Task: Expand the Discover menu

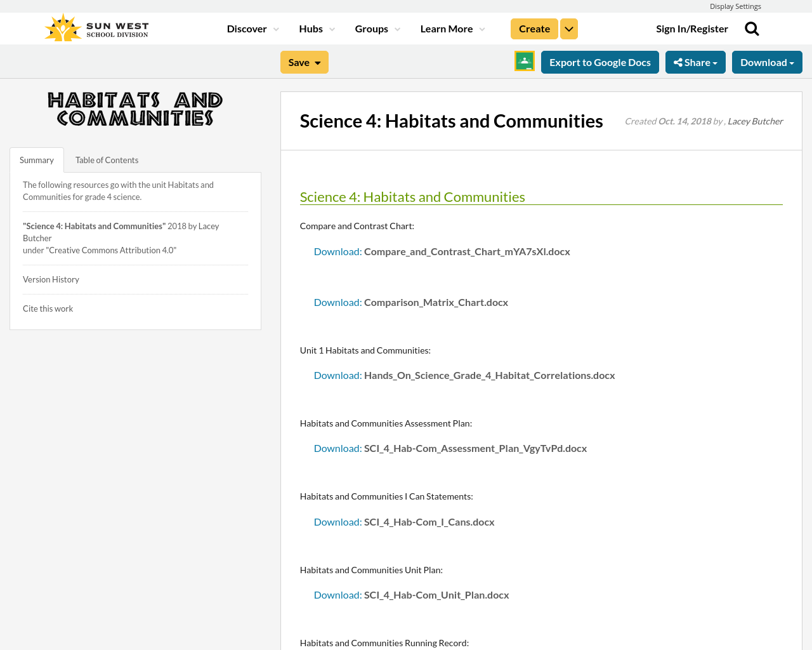Action: coord(249,28)
